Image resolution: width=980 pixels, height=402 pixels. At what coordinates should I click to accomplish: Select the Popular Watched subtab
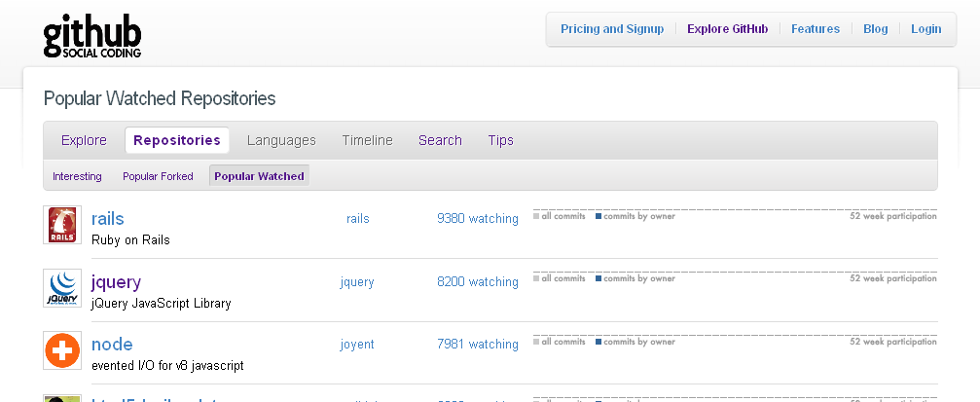[259, 176]
